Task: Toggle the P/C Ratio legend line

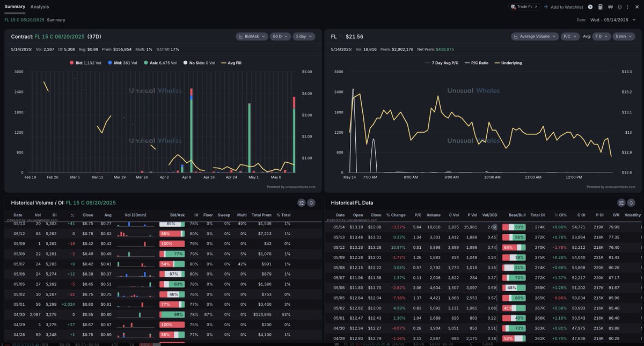Action: pos(476,63)
